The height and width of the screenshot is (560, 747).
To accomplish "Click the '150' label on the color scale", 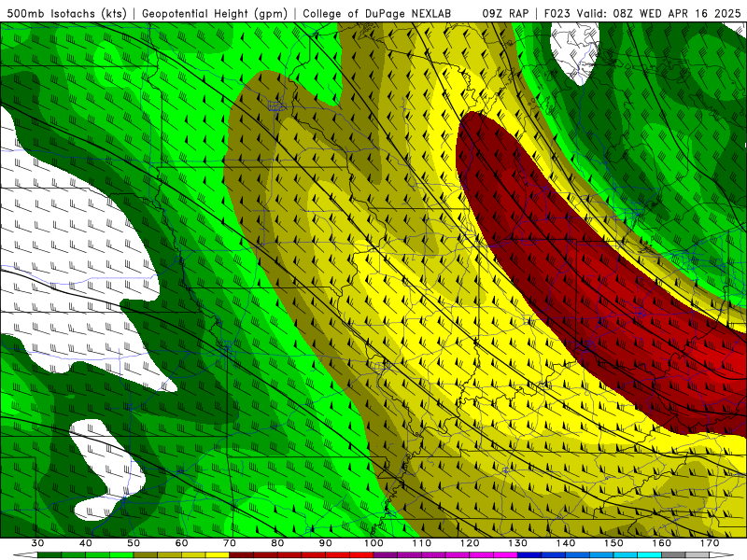I will coord(614,543).
